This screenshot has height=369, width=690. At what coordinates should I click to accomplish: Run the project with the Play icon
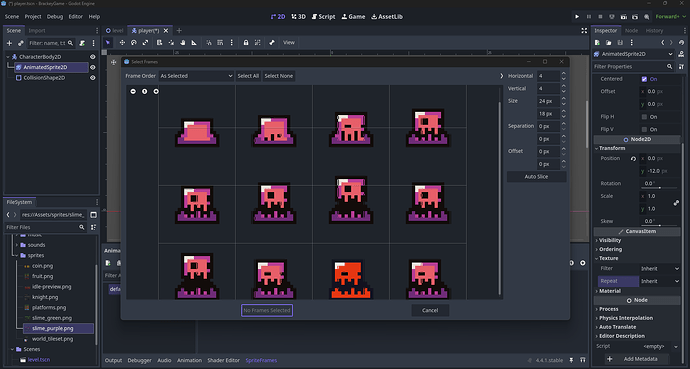(577, 17)
